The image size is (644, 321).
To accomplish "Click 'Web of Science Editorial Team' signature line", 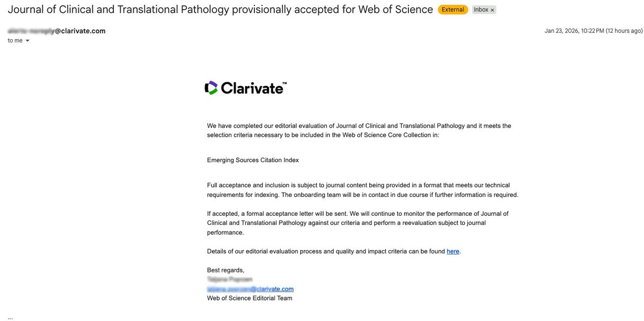I will pos(250,298).
